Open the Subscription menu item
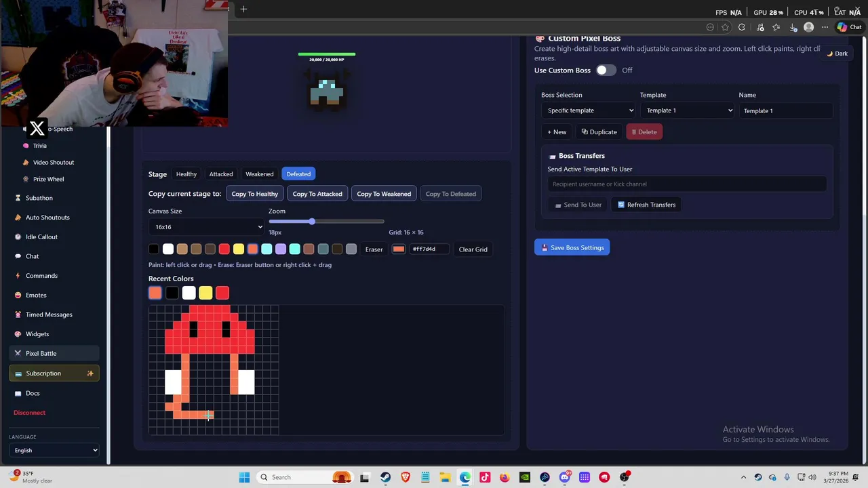The image size is (868, 488). [54, 373]
